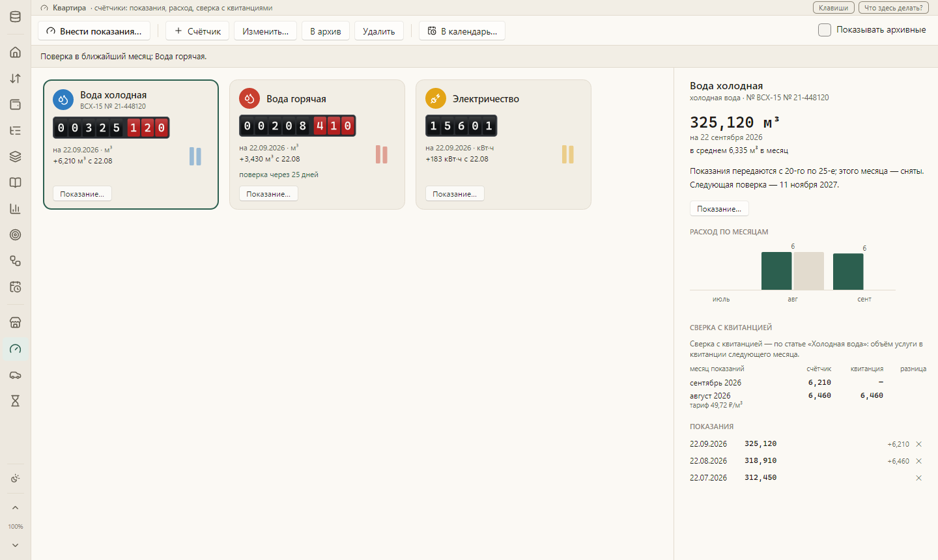Open the car sidebar icon
The width and height of the screenshot is (938, 560).
[x=16, y=374]
